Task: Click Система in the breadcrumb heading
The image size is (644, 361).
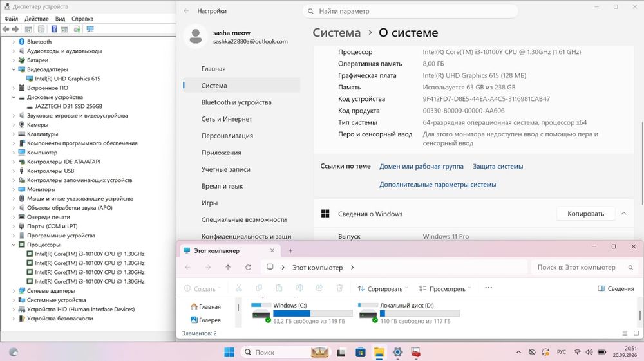Action: (336, 33)
